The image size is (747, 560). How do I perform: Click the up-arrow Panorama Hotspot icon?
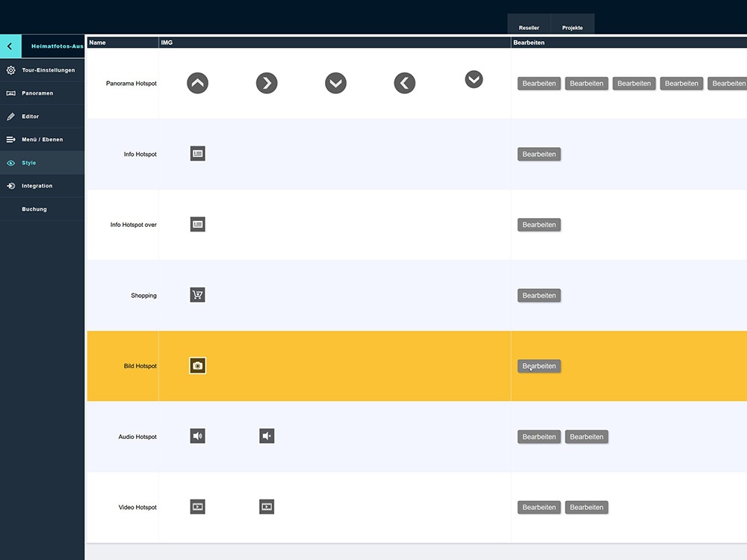[x=197, y=83]
